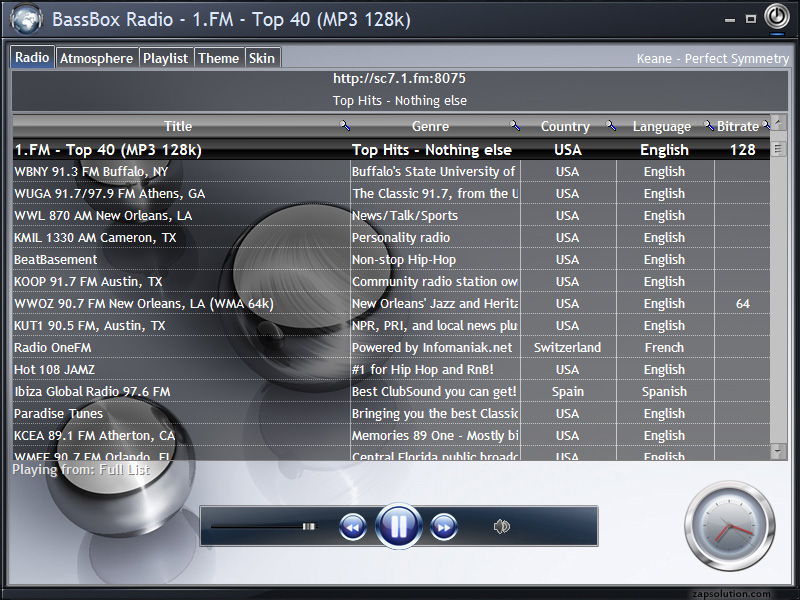Viewport: 800px width, 600px height.
Task: Select WWOZ 90.7 FM New Orleans station
Action: pyautogui.click(x=391, y=303)
